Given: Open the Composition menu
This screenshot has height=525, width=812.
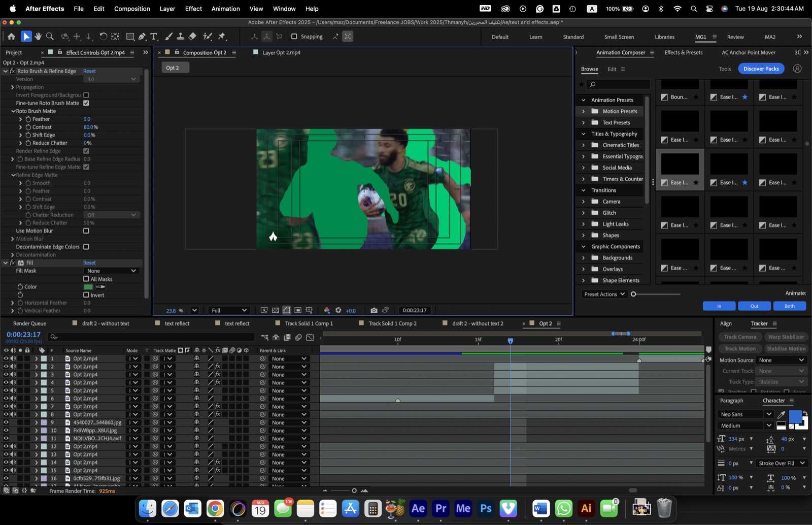Looking at the screenshot, I should [x=132, y=9].
